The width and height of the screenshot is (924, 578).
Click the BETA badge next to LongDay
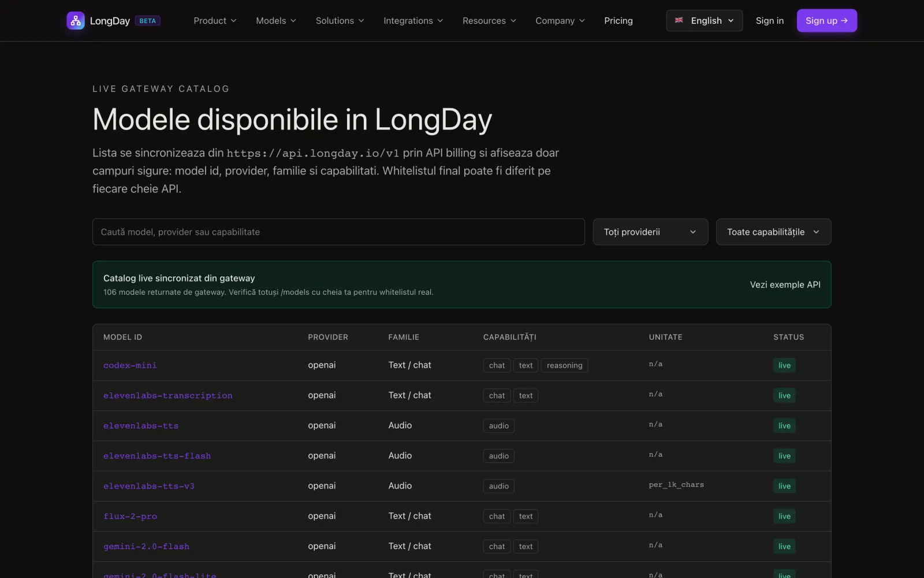(148, 21)
